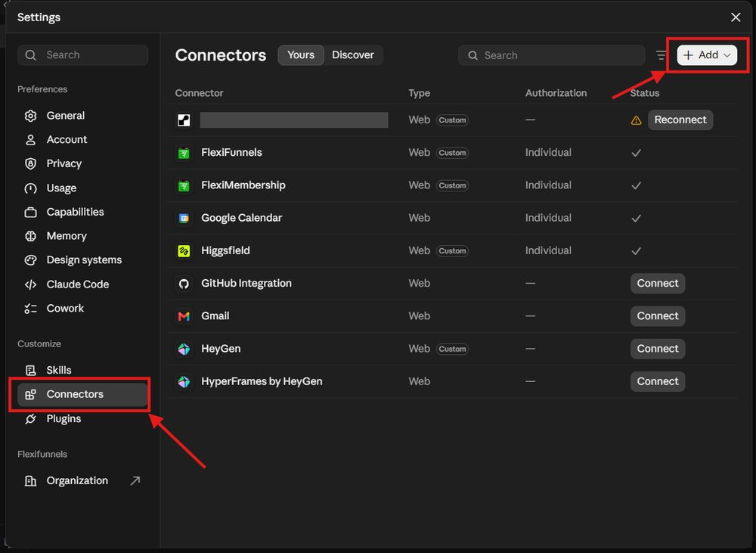Image resolution: width=756 pixels, height=553 pixels.
Task: Click the warning triangle beside Reconnect
Action: (636, 120)
